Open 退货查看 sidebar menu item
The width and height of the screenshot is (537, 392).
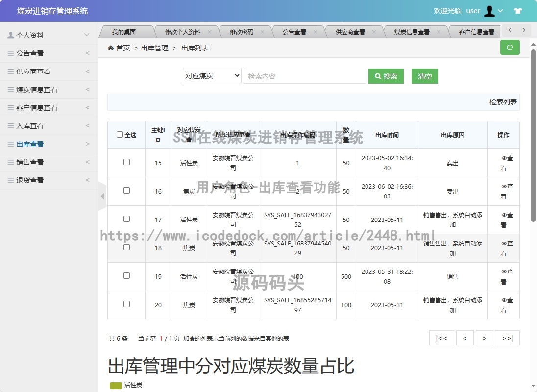pyautogui.click(x=49, y=180)
